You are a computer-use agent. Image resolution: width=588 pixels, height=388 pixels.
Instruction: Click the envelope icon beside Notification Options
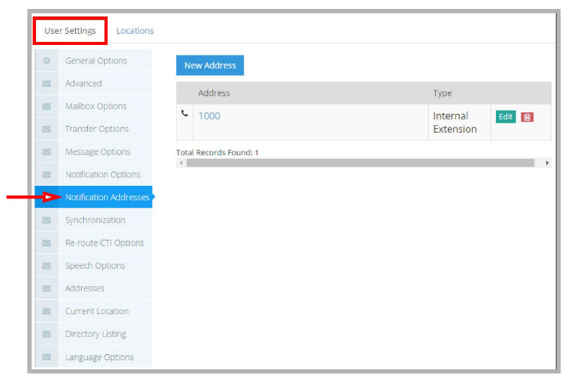[x=46, y=175]
